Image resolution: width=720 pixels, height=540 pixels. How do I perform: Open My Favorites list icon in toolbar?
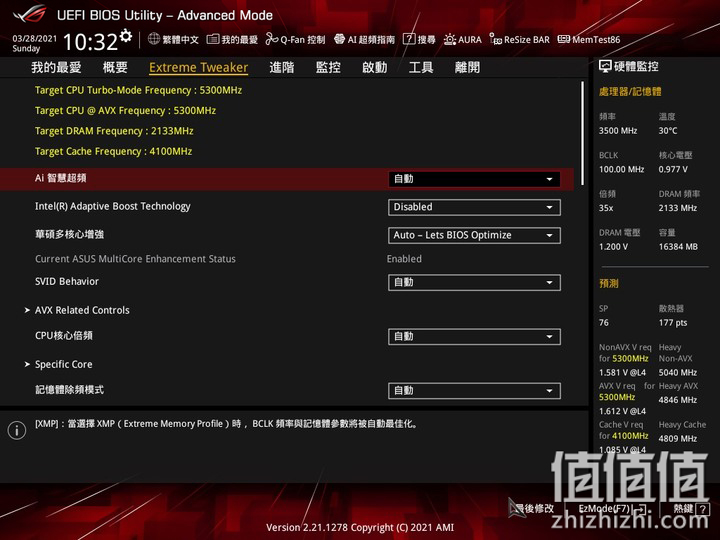[x=213, y=39]
